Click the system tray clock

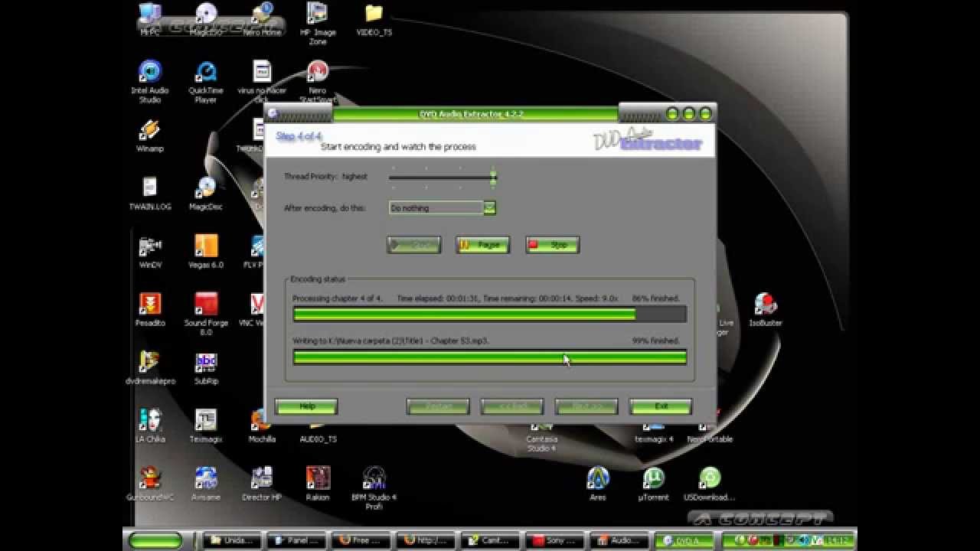click(837, 540)
